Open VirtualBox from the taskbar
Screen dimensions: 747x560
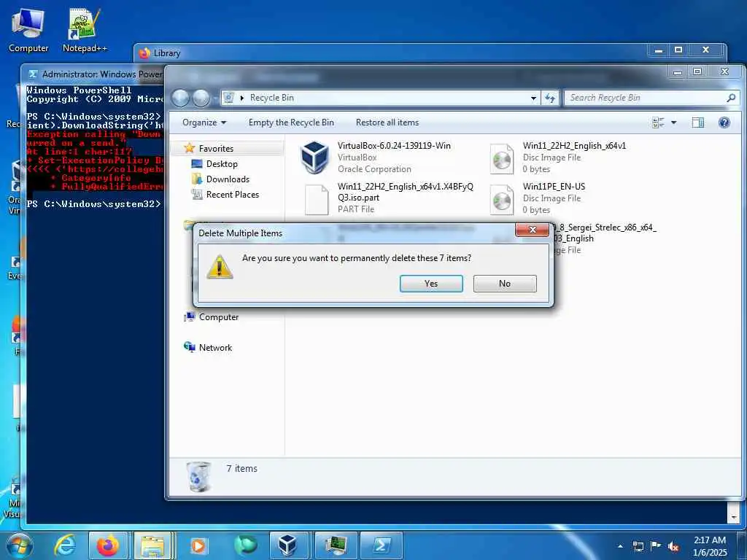[287, 545]
